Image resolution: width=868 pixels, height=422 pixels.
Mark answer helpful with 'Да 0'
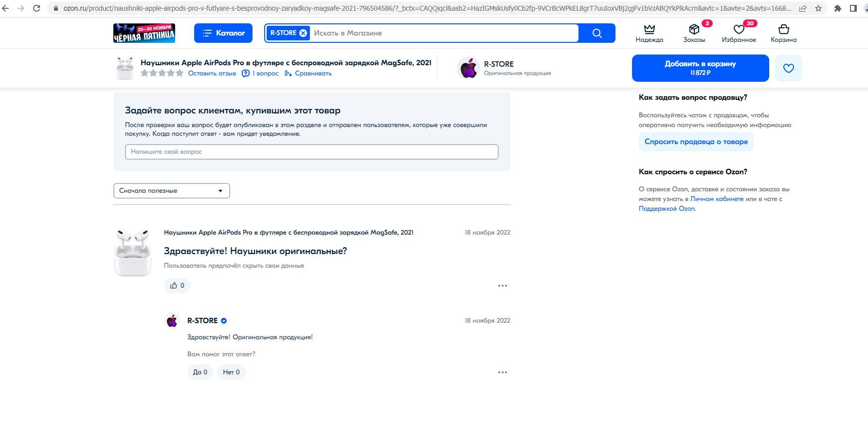point(200,372)
